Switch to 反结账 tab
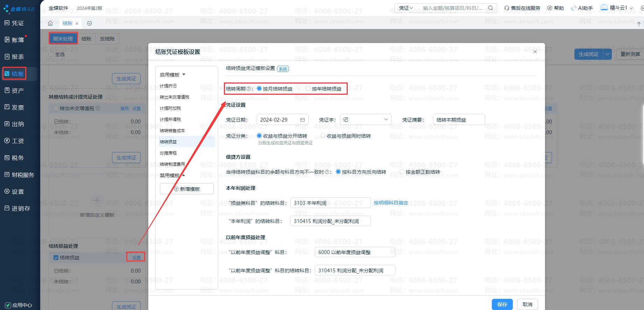 click(x=107, y=39)
